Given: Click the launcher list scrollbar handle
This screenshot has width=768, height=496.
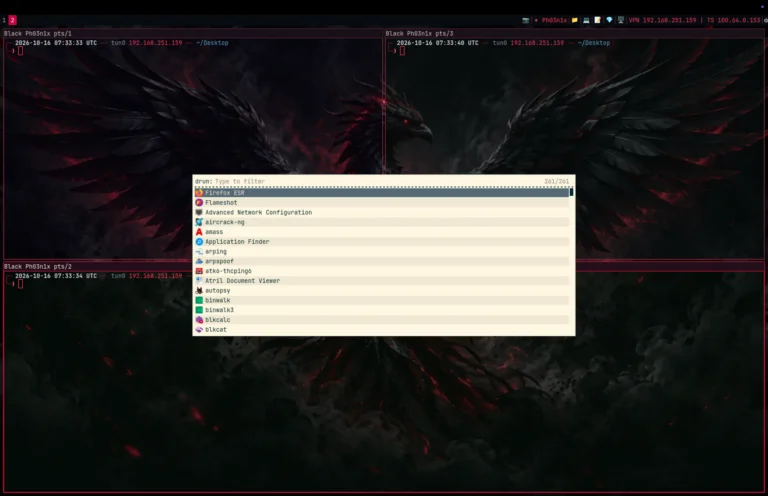Looking at the screenshot, I should tap(572, 192).
